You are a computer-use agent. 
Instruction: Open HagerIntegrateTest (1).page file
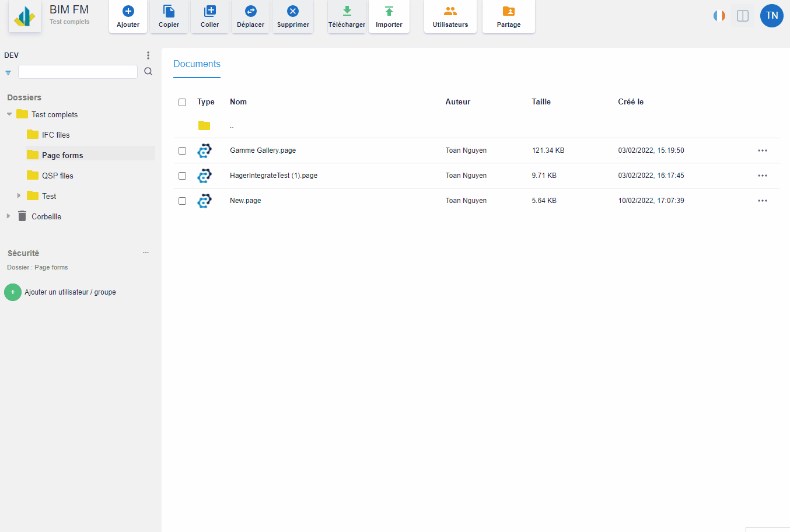coord(273,176)
